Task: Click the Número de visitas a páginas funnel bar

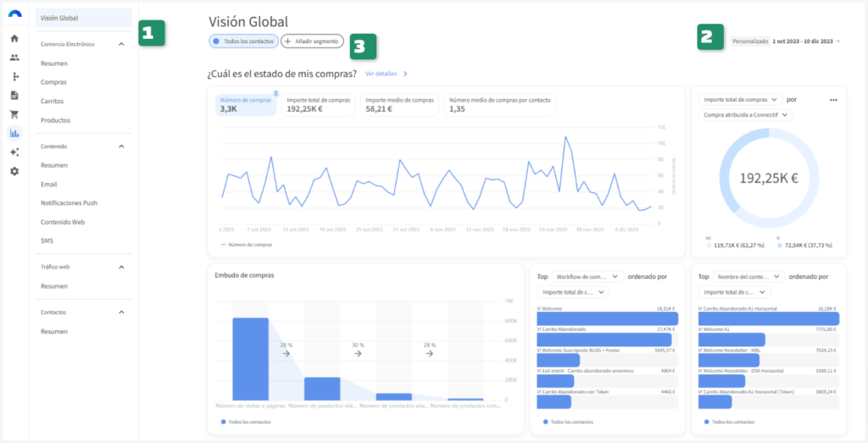Action: (251, 359)
